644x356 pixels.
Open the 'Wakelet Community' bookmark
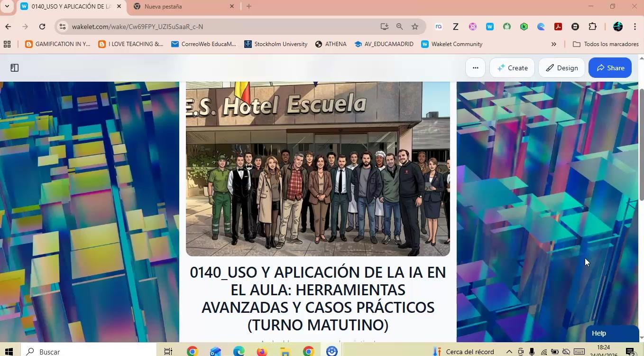pos(452,44)
